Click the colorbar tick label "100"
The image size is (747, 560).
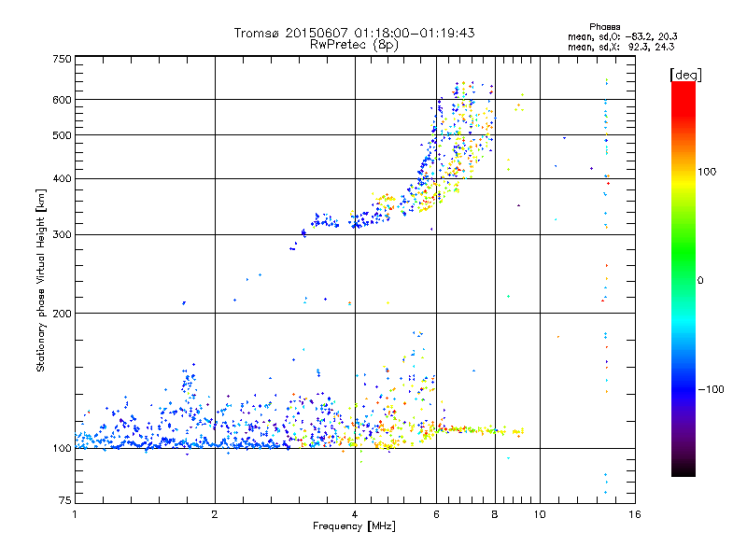pyautogui.click(x=707, y=172)
